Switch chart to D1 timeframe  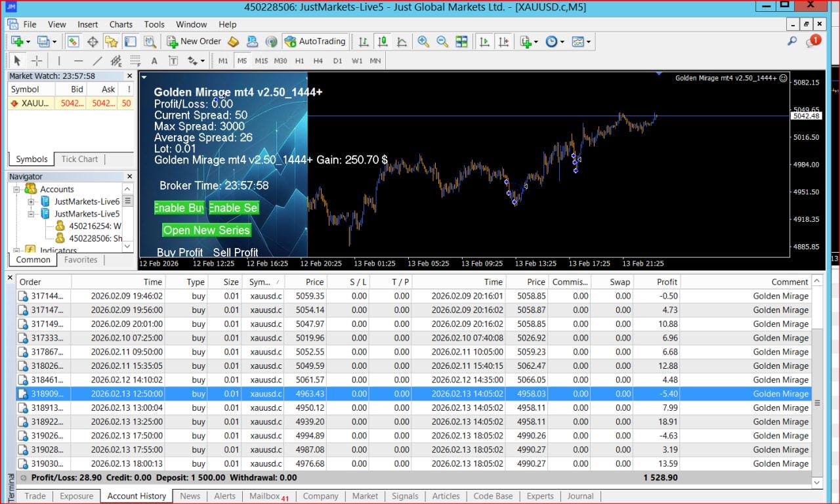pyautogui.click(x=337, y=60)
